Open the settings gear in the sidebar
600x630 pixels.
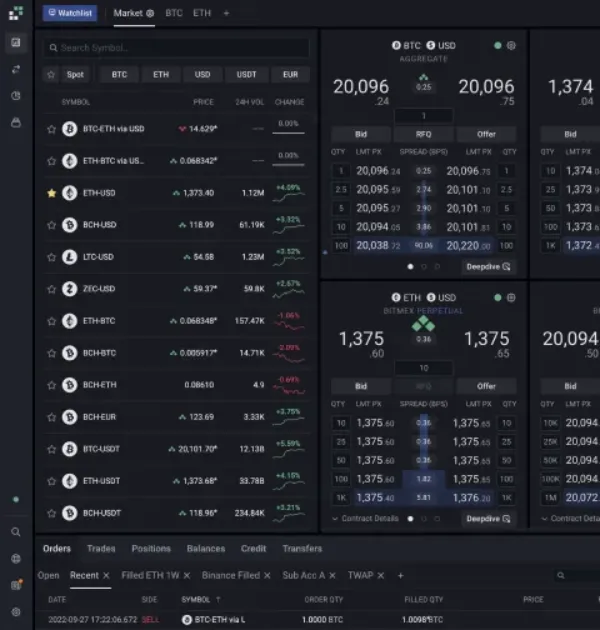click(x=16, y=612)
